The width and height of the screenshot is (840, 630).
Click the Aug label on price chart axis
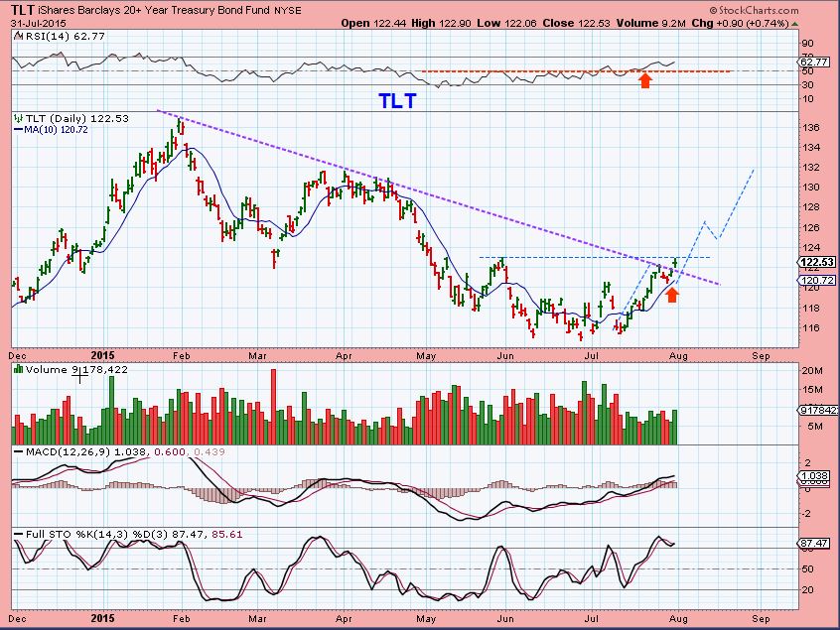pyautogui.click(x=678, y=356)
